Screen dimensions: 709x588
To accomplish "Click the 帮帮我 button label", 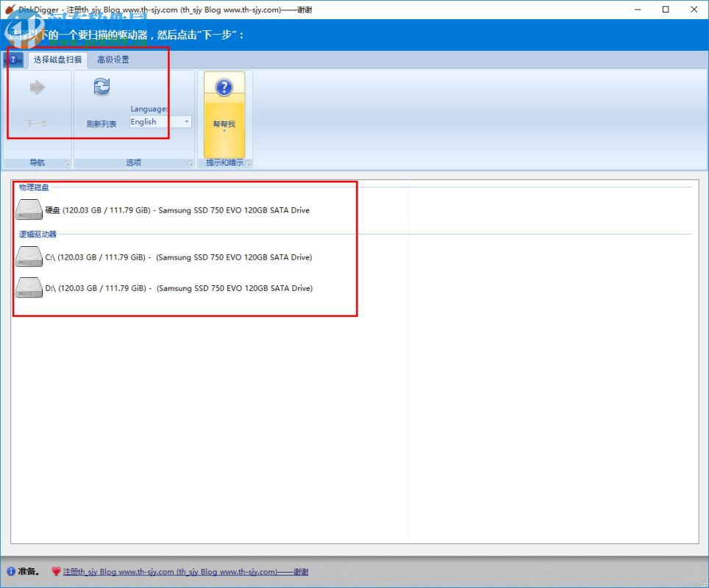I will point(224,123).
